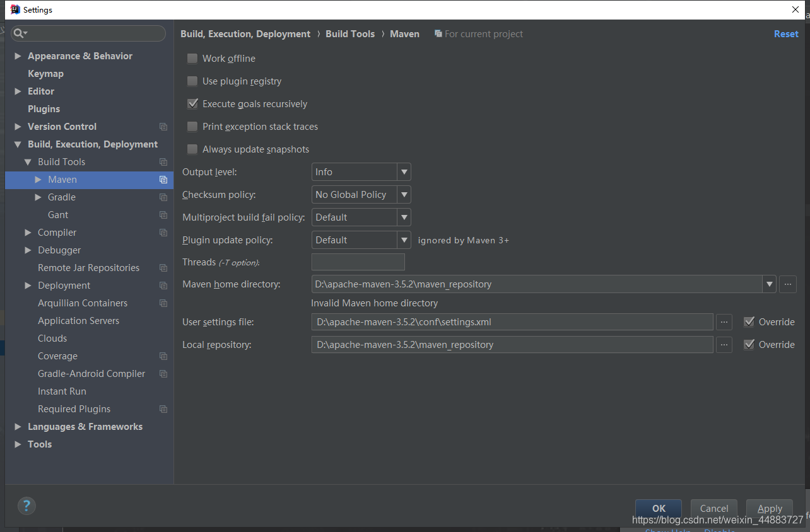Enable the Work offline checkbox
The image size is (810, 532).
pyautogui.click(x=192, y=59)
